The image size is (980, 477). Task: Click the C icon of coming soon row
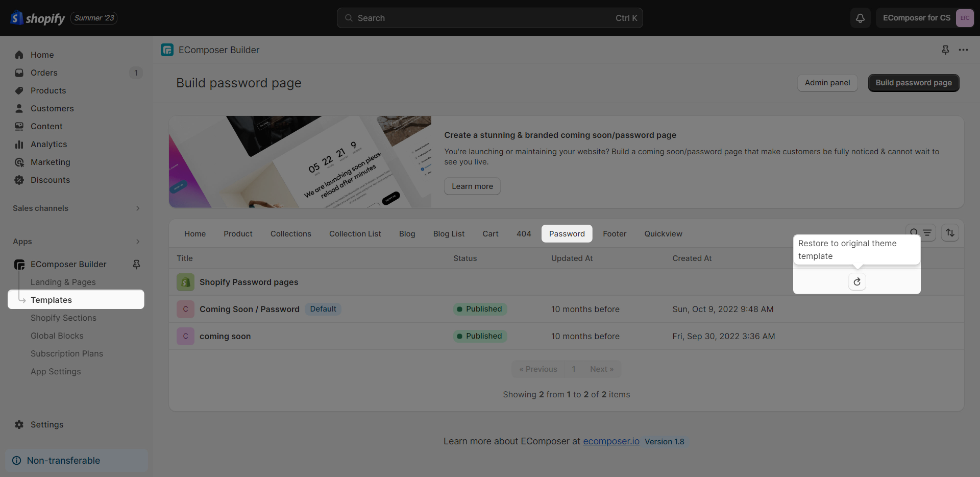click(x=185, y=336)
